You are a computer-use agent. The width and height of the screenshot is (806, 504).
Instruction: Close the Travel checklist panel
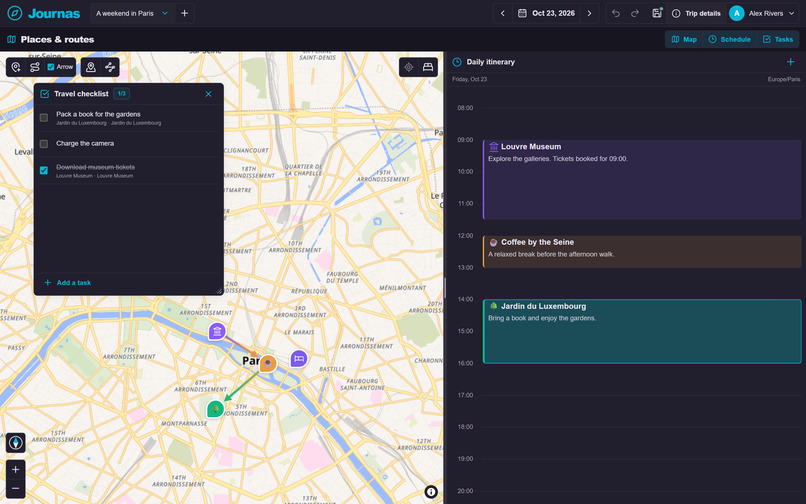pos(208,94)
